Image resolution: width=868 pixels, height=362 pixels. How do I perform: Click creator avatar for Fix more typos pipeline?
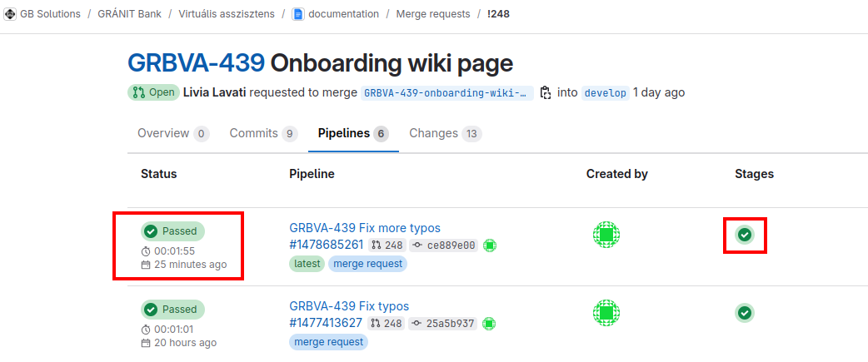tap(606, 235)
